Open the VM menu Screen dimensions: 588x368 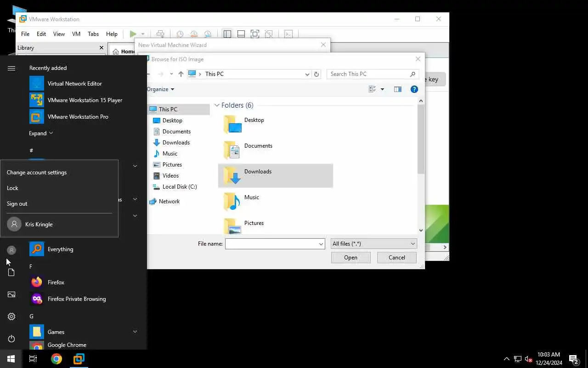[x=76, y=34]
